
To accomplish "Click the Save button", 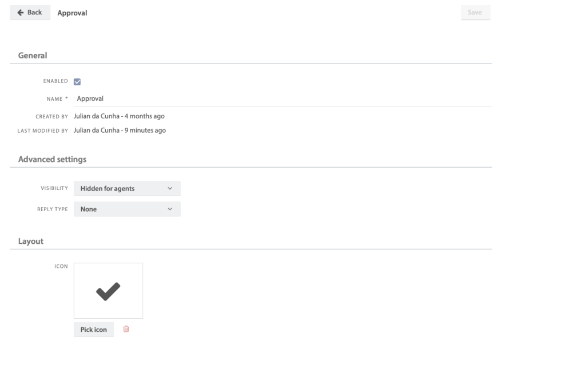I will 475,13.
